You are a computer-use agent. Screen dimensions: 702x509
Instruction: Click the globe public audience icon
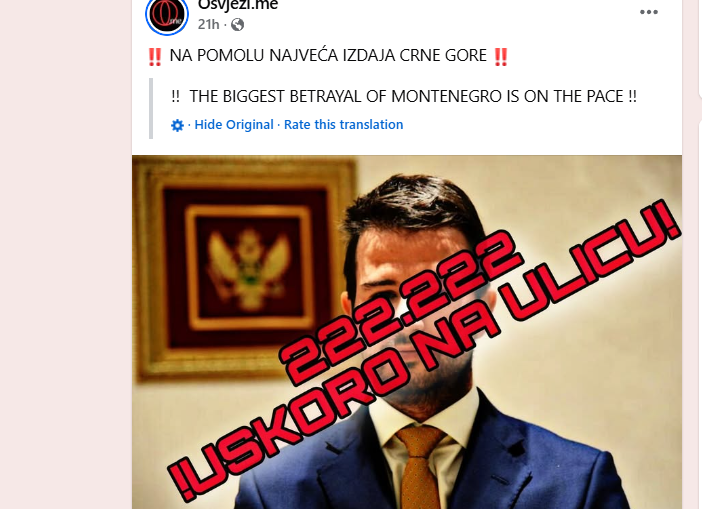tap(237, 25)
